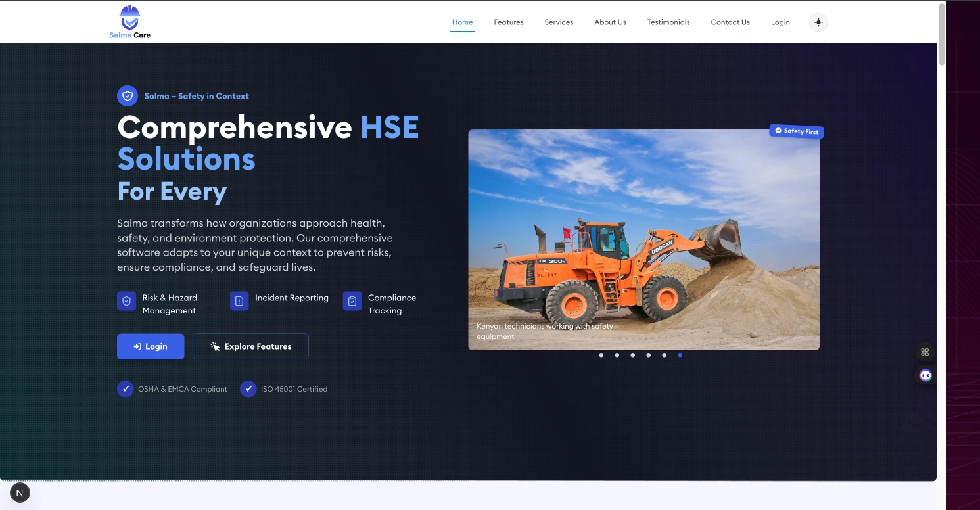Click the Explore Features button

coord(250,346)
